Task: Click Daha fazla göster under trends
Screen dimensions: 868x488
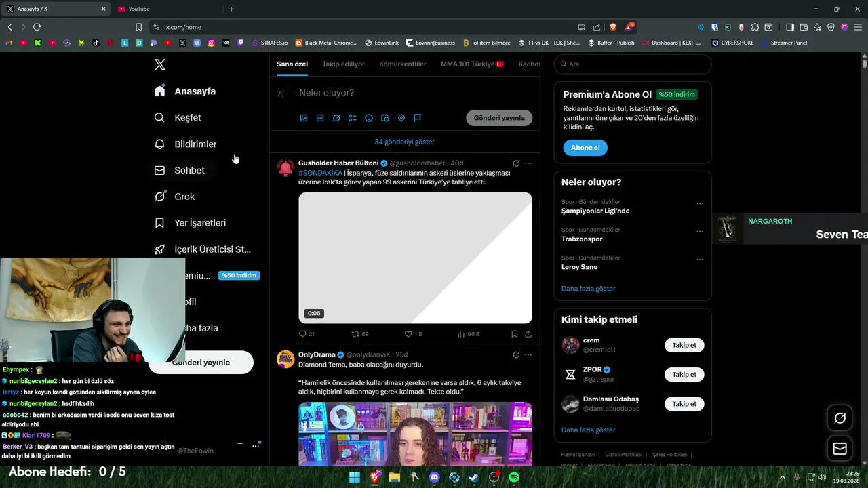Action: 588,289
